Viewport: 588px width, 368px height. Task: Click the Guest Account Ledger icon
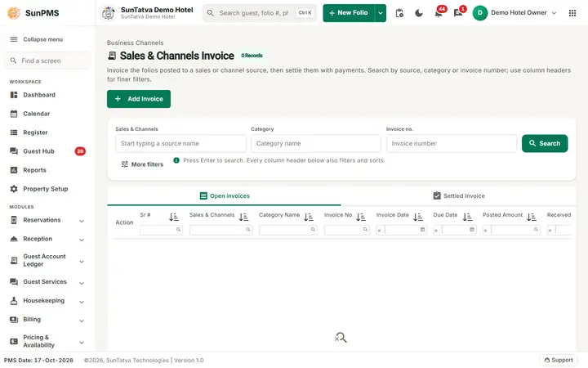click(14, 260)
